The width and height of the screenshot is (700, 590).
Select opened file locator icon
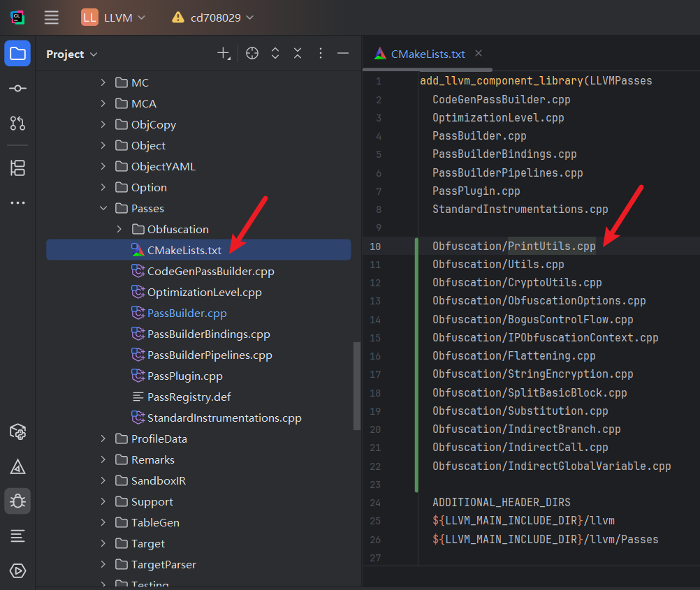252,54
